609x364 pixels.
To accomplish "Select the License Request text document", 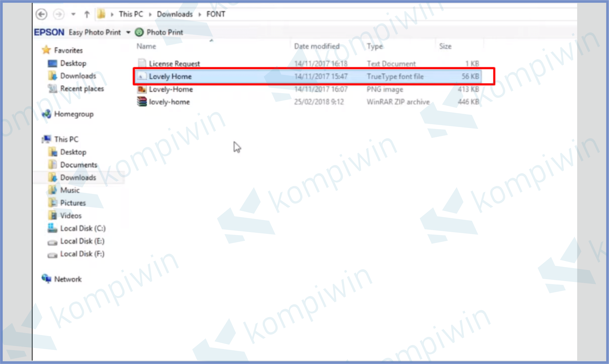I will 173,64.
